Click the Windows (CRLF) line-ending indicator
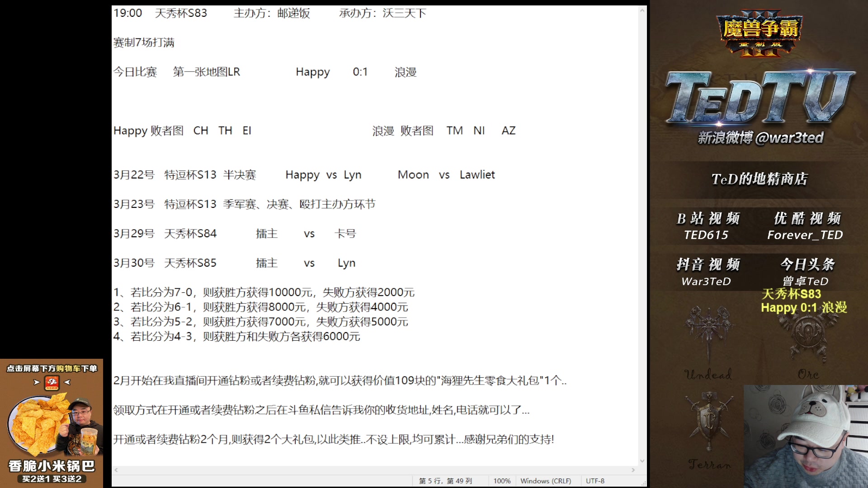The height and width of the screenshot is (488, 868). [547, 481]
